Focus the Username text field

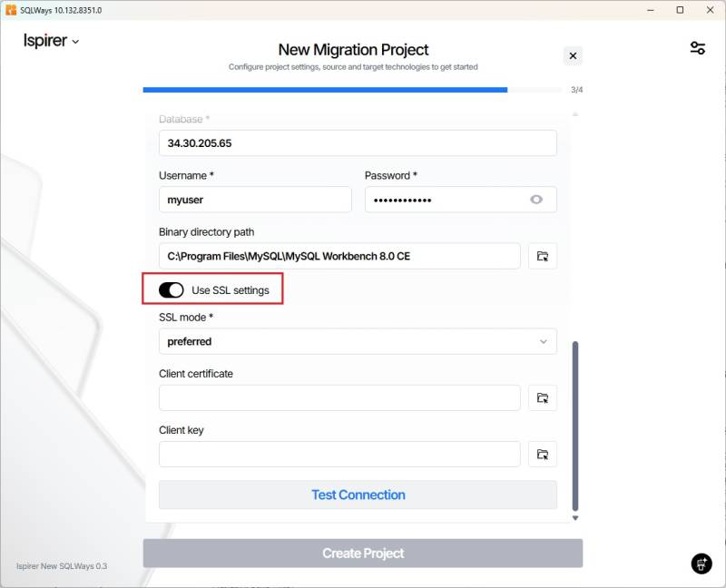point(255,200)
